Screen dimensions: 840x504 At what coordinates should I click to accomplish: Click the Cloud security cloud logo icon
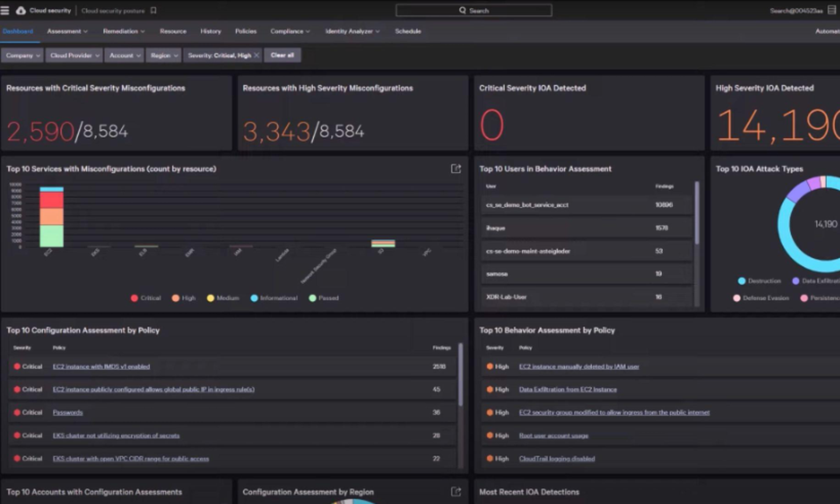21,10
